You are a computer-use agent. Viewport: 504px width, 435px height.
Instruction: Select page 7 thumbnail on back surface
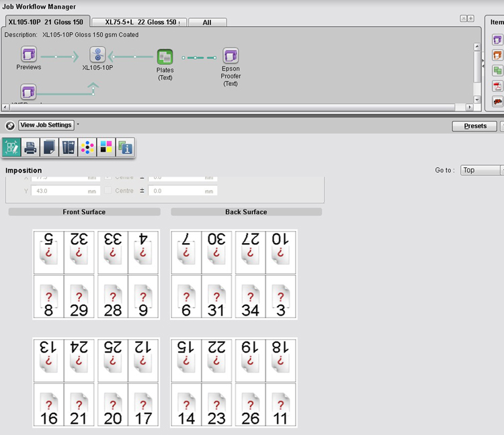pos(186,252)
